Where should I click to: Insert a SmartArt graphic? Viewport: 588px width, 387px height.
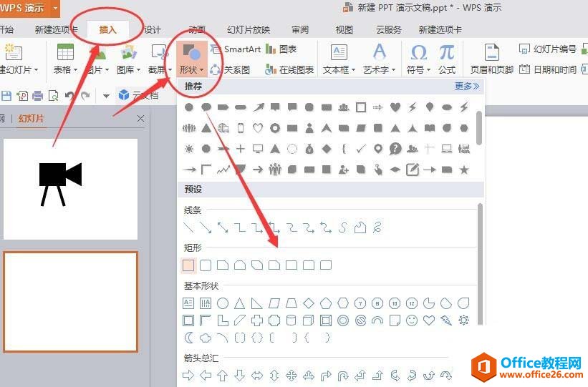pos(236,49)
